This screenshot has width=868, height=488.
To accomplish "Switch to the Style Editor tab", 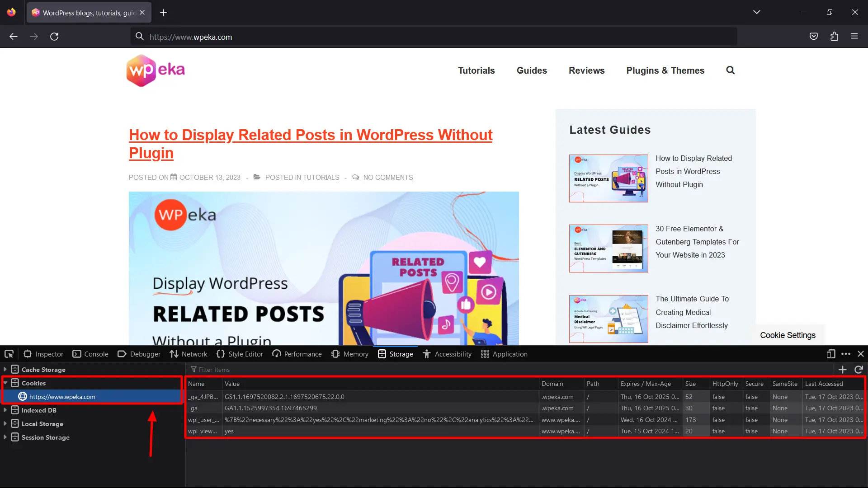I will coord(240,354).
